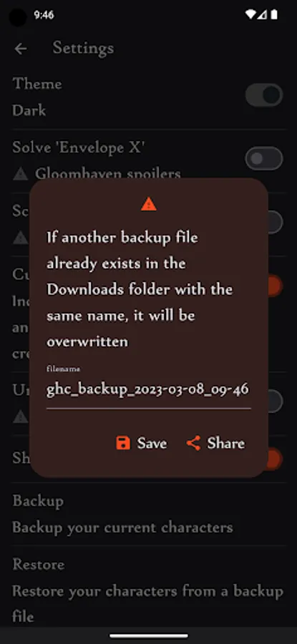Click the floppy disk Save icon
Viewport: 297px width, 644px height.
(123, 443)
